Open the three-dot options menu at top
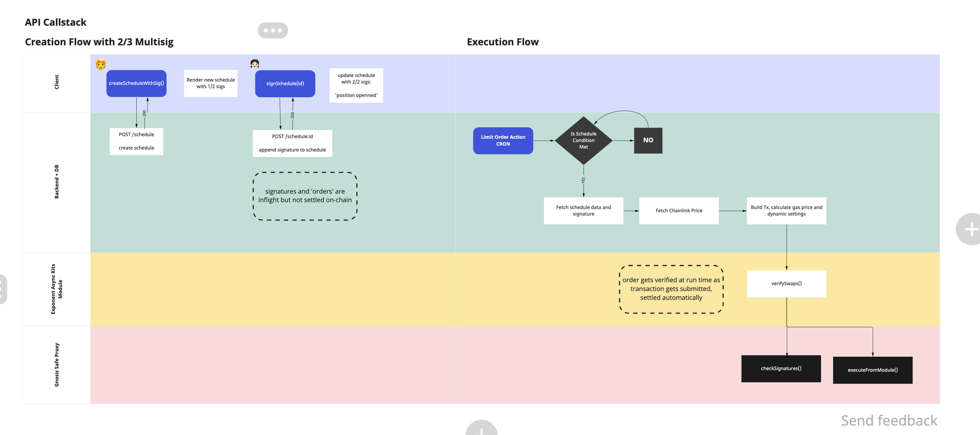 [273, 30]
